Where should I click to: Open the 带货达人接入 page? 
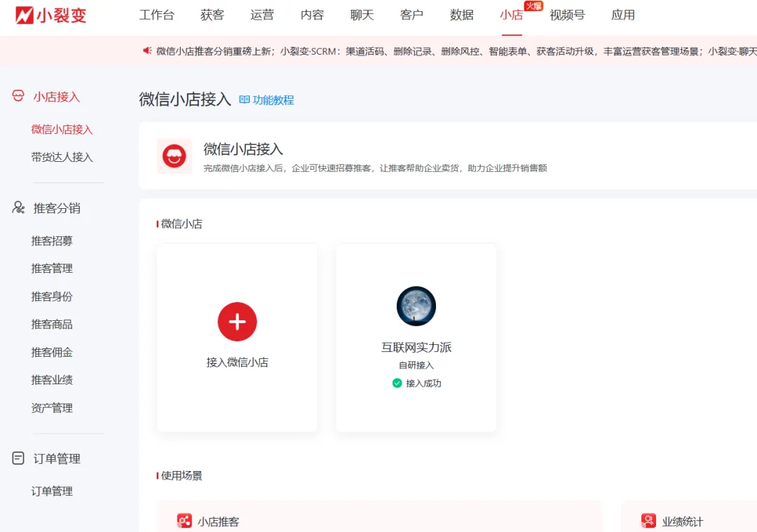[x=62, y=157]
